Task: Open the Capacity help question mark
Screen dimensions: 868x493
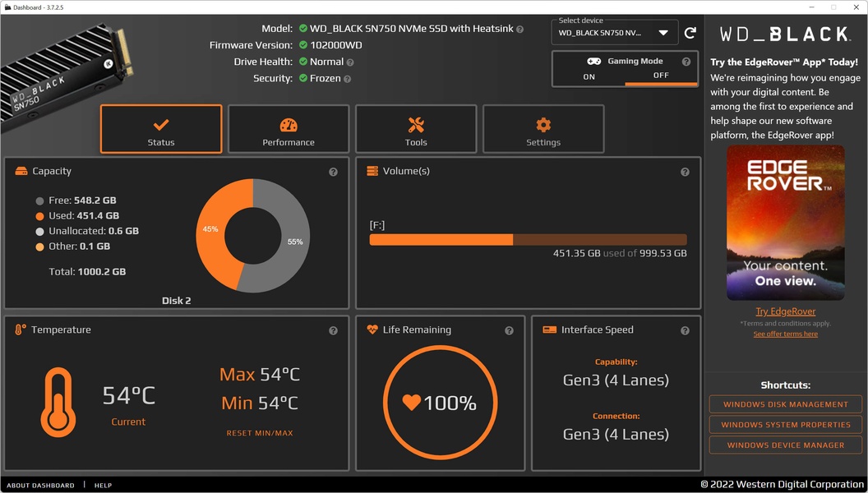Action: [333, 172]
